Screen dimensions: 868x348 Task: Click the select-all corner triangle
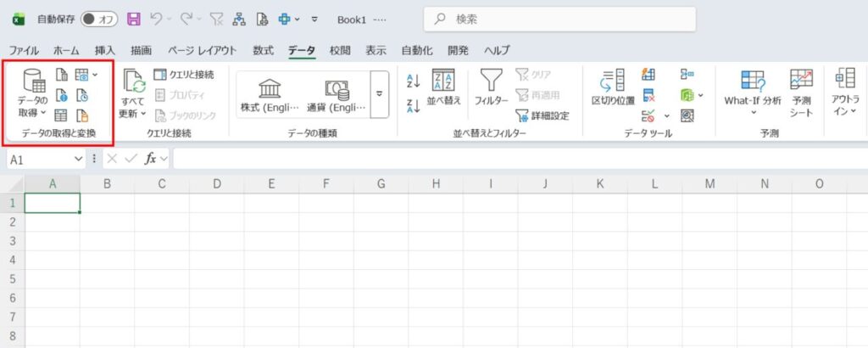click(16, 184)
